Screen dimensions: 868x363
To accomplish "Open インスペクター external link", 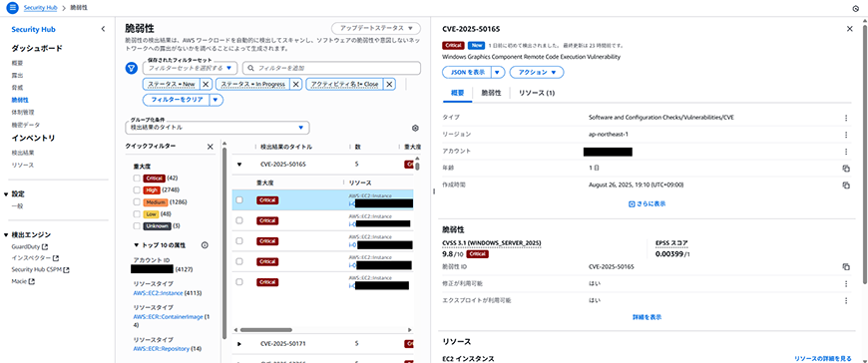I will [35, 258].
